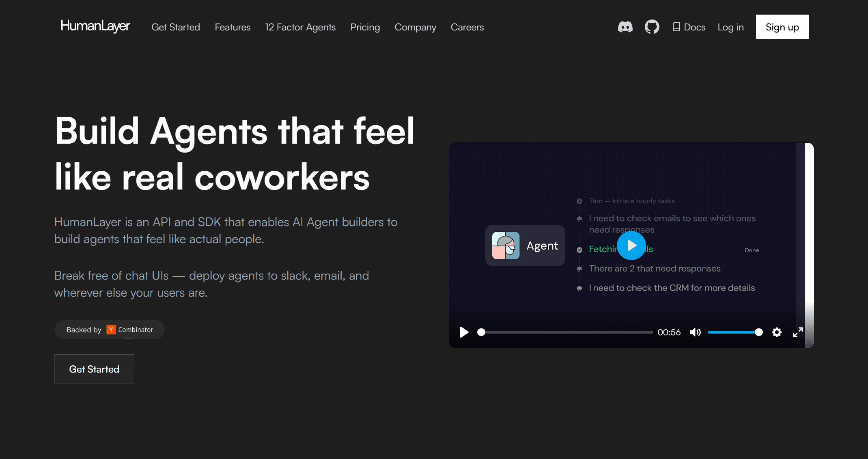Image resolution: width=868 pixels, height=459 pixels.
Task: Open the Discord community icon
Action: point(625,27)
